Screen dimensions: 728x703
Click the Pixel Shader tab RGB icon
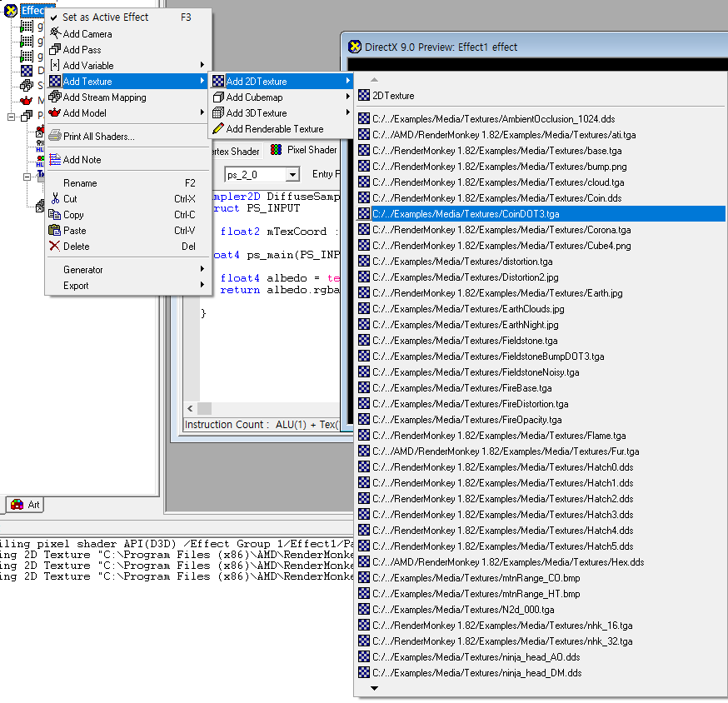277,150
